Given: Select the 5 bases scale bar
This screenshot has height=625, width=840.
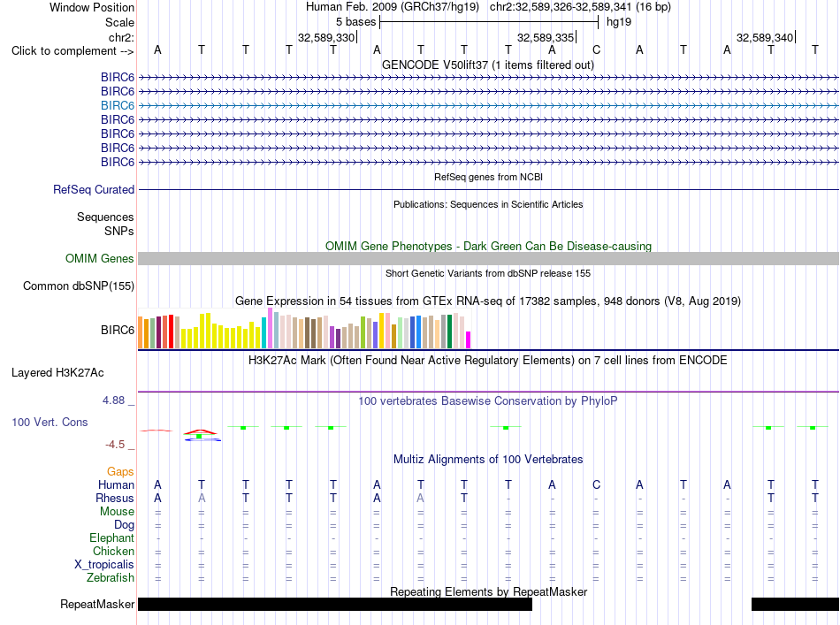Looking at the screenshot, I should click(489, 22).
